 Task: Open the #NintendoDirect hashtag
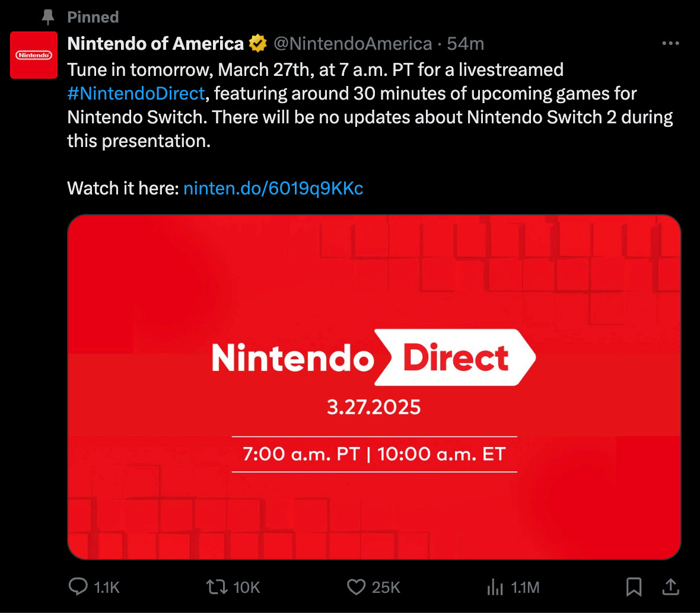tap(136, 93)
